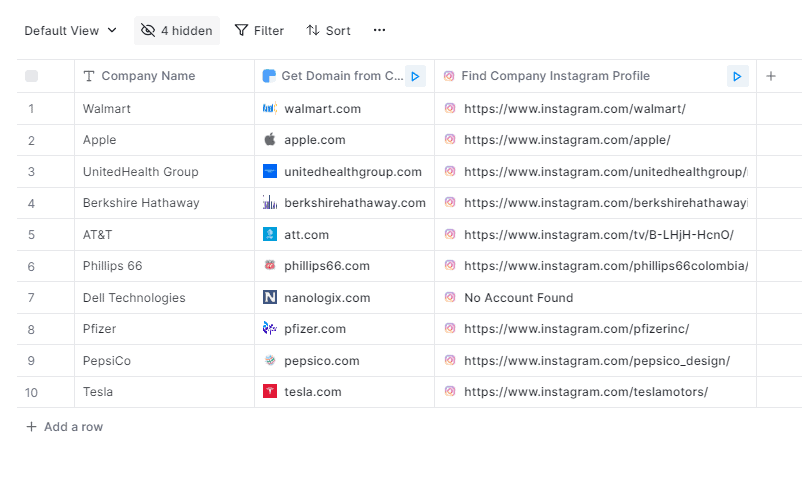Run the Get Domain column play button
The image size is (802, 480).
coord(415,76)
